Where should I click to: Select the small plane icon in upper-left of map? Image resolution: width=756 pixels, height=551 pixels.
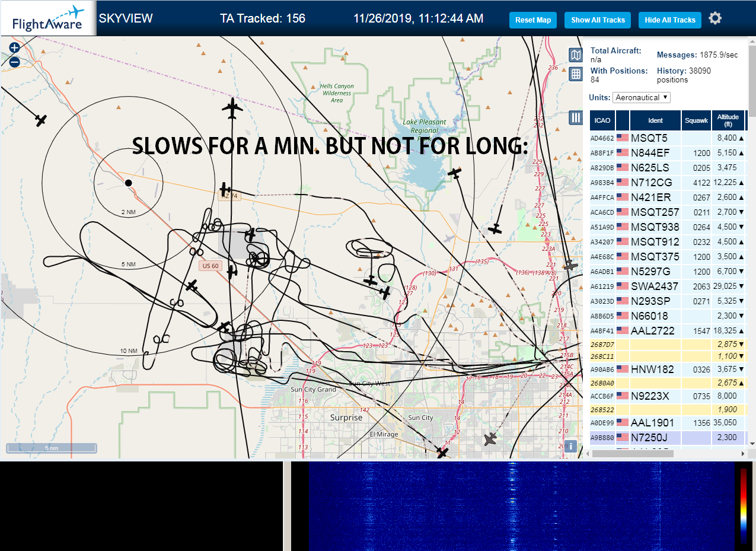[x=40, y=120]
